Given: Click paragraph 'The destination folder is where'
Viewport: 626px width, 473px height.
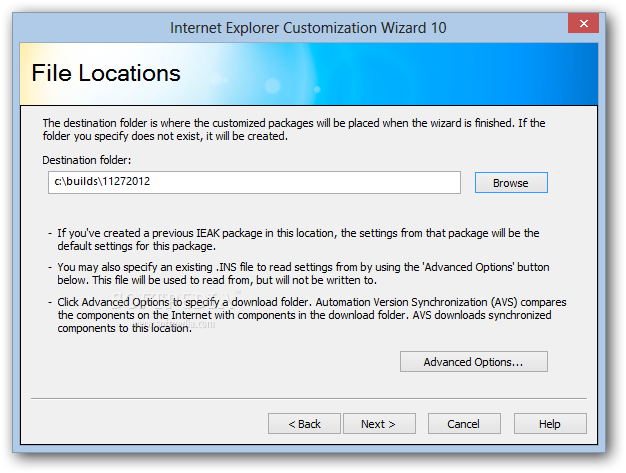Looking at the screenshot, I should 294,129.
